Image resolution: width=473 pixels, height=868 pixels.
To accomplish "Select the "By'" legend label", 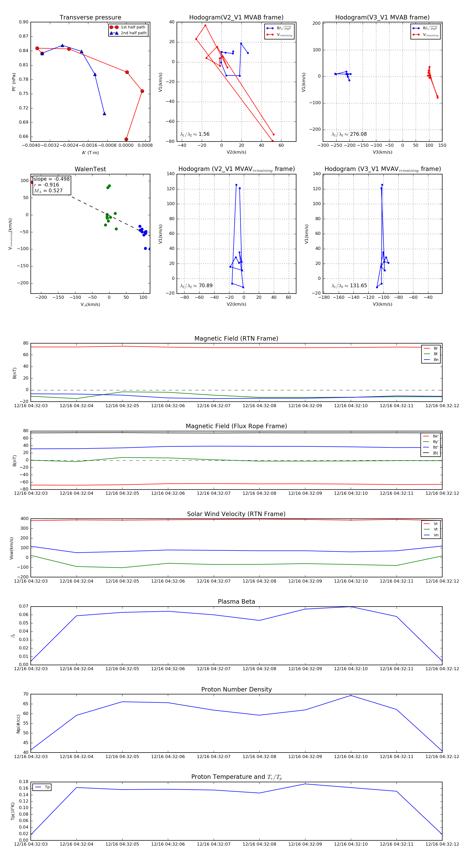I will (x=436, y=442).
